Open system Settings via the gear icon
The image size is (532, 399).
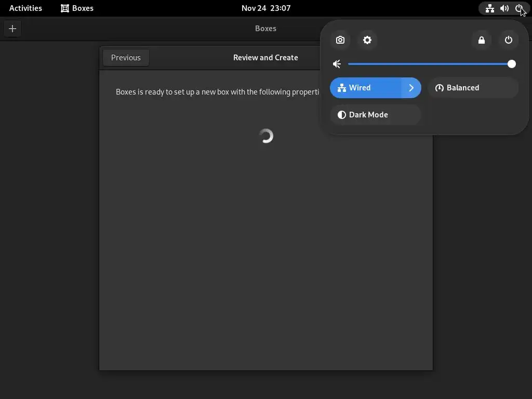point(367,40)
